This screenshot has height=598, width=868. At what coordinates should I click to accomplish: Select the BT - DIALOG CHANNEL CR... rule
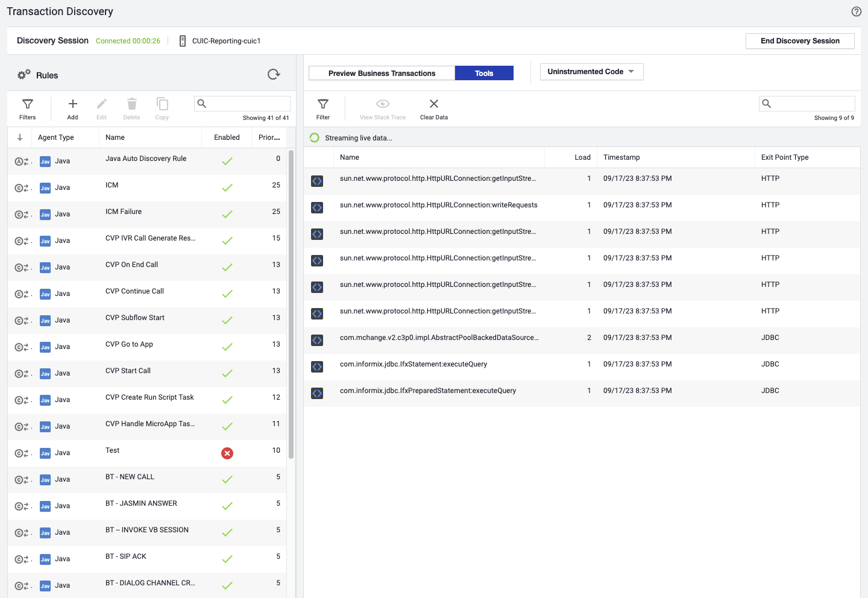click(x=147, y=586)
